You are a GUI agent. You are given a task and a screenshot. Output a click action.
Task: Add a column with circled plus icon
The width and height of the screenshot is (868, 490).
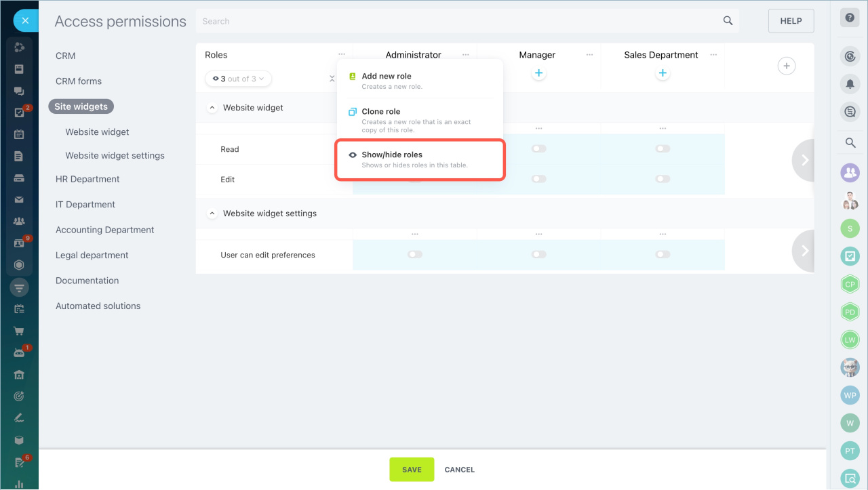[x=786, y=66]
